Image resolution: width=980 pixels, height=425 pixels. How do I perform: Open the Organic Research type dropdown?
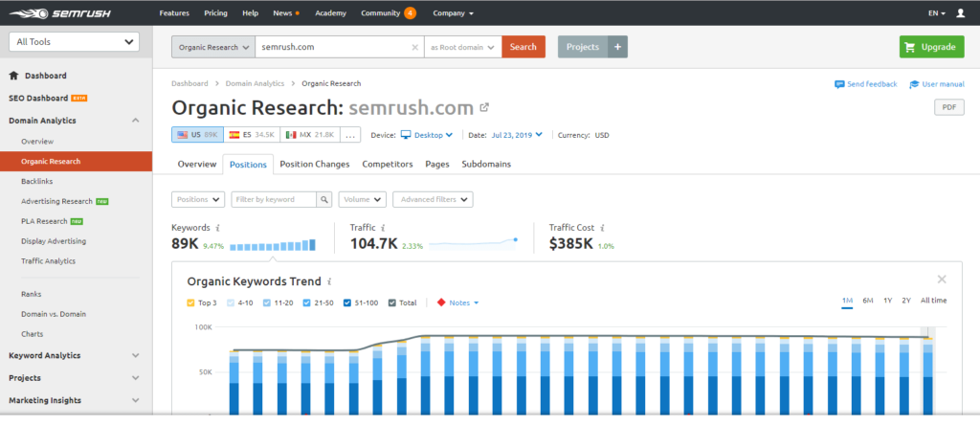pos(213,47)
